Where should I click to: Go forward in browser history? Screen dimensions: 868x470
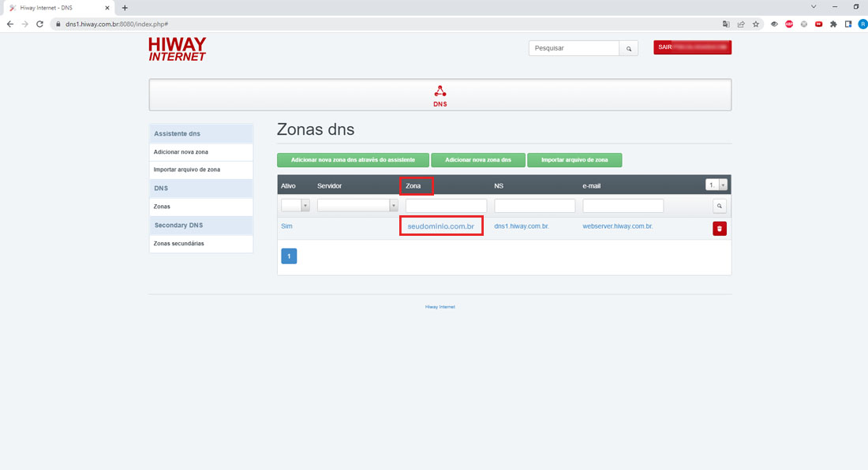[x=25, y=24]
